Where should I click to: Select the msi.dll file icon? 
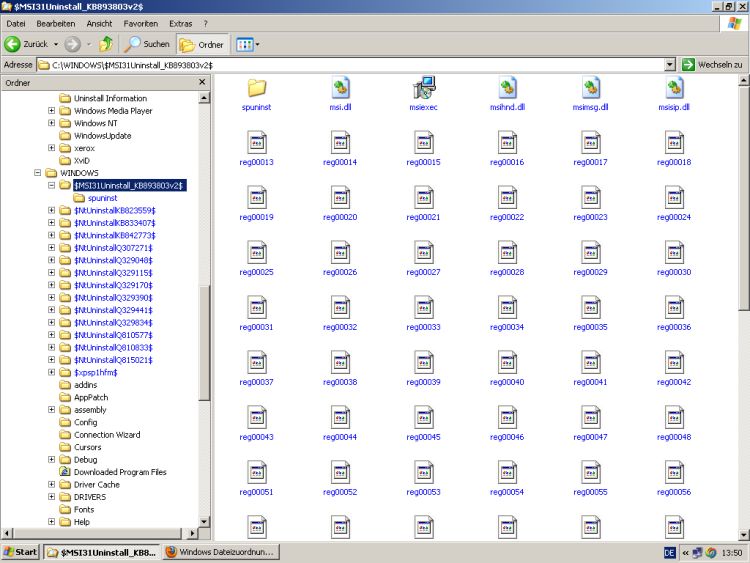point(340,88)
